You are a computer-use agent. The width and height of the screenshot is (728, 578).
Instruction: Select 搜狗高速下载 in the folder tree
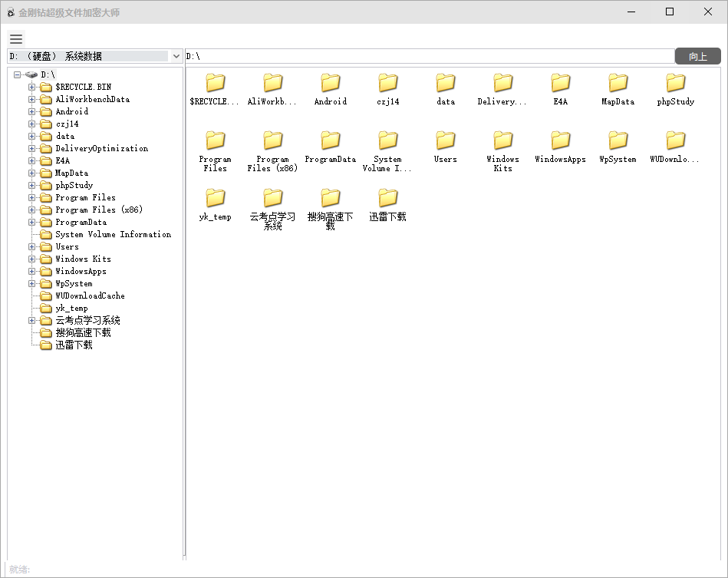pos(83,332)
